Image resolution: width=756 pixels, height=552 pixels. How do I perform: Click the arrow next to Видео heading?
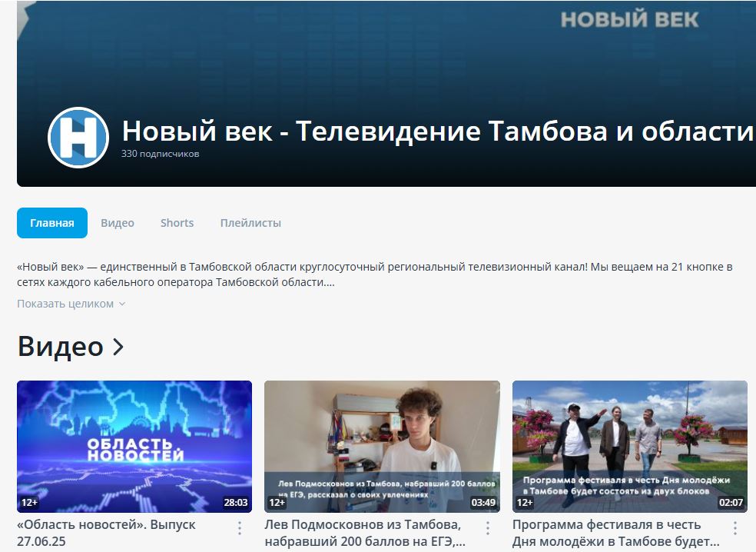point(118,347)
